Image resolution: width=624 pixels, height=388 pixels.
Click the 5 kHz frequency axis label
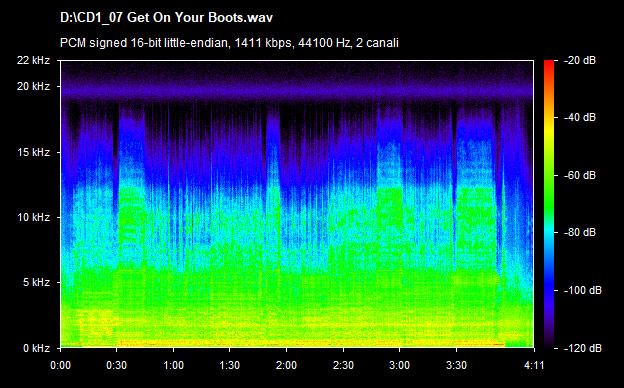click(36, 283)
